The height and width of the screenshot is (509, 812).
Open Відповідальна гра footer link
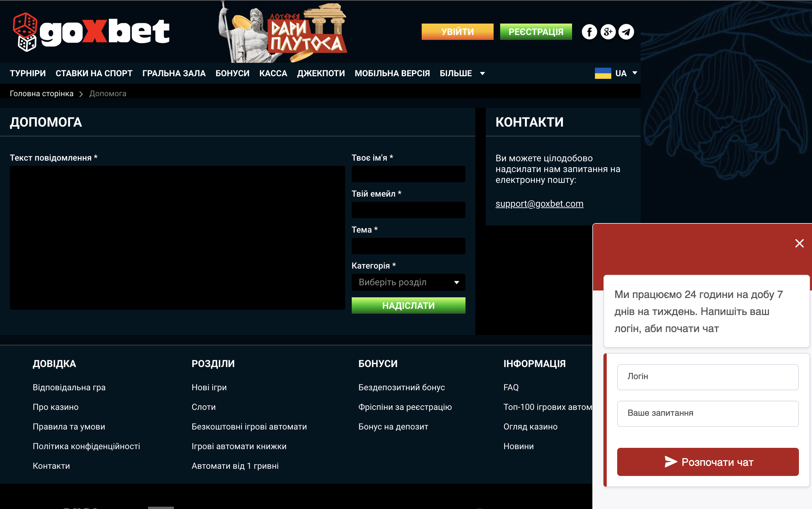69,387
